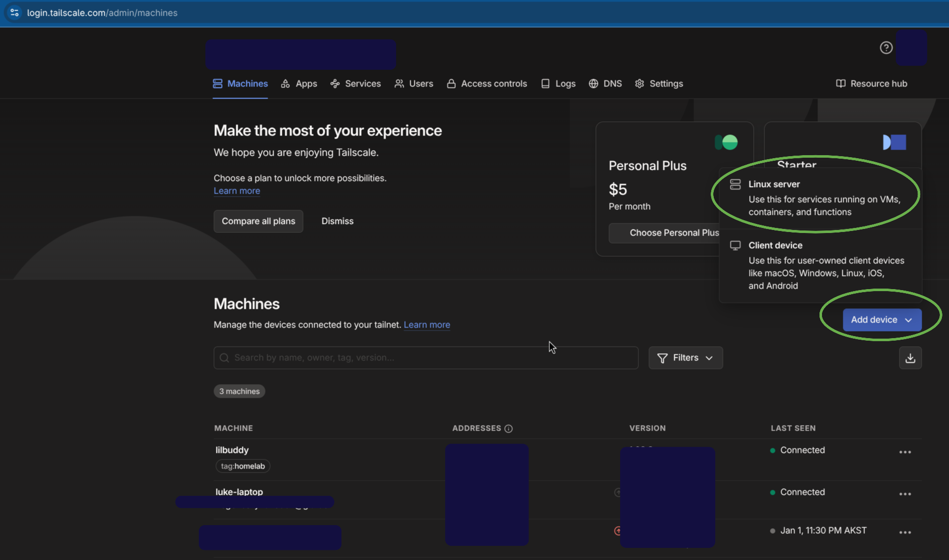
Task: Click the site info icon in address bar
Action: (14, 13)
